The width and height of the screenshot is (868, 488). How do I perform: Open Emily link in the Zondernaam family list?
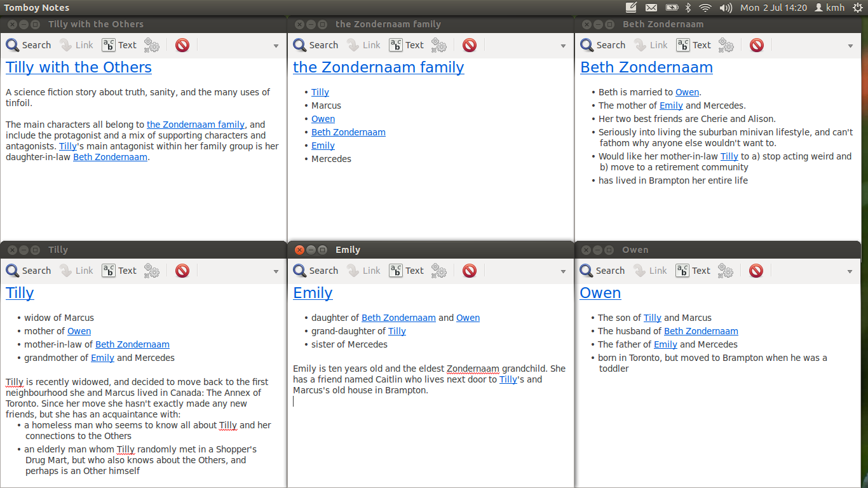coord(323,146)
